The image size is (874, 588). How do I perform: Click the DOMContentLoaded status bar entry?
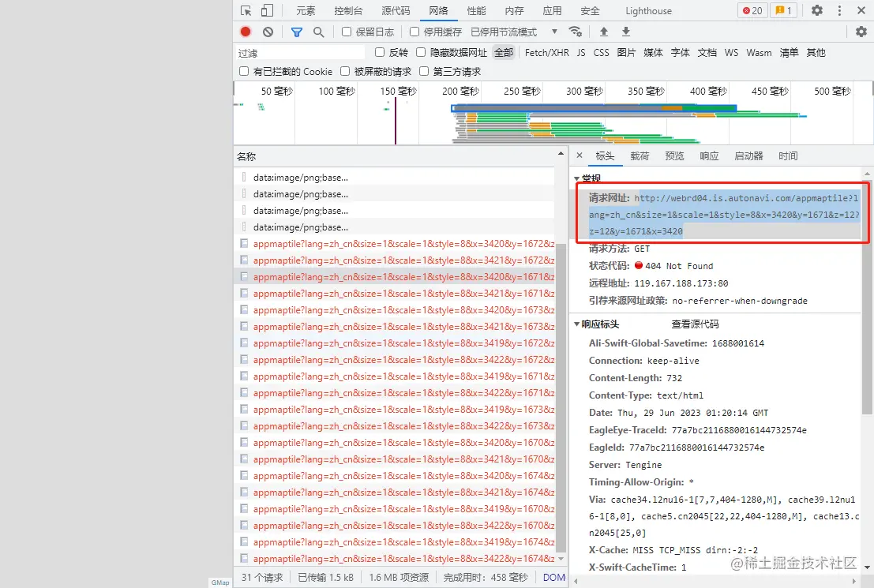click(x=554, y=578)
